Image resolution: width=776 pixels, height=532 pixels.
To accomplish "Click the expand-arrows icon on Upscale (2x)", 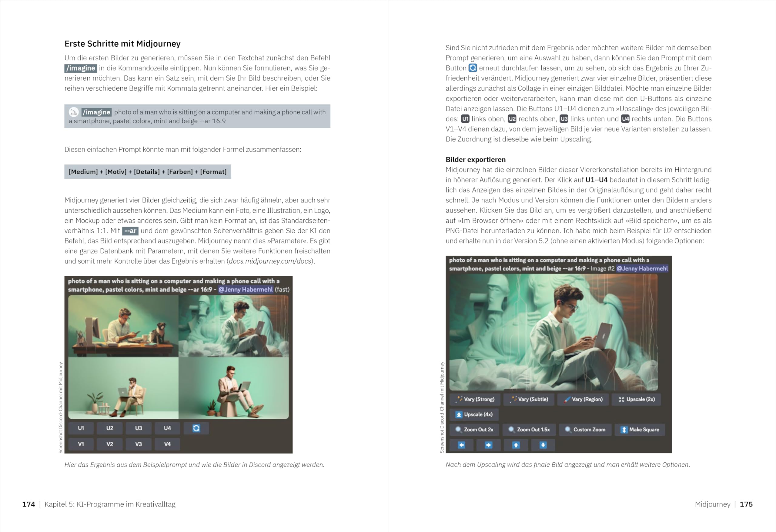I will [621, 400].
